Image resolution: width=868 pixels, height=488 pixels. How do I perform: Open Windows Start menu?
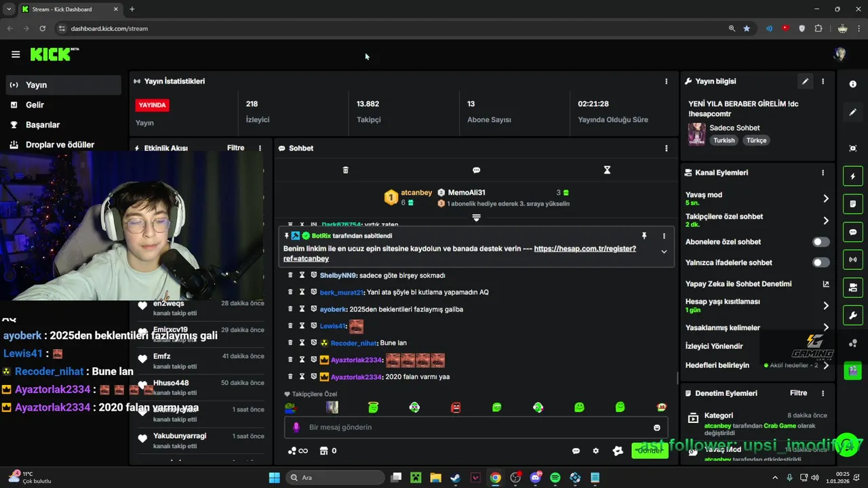pyautogui.click(x=274, y=478)
